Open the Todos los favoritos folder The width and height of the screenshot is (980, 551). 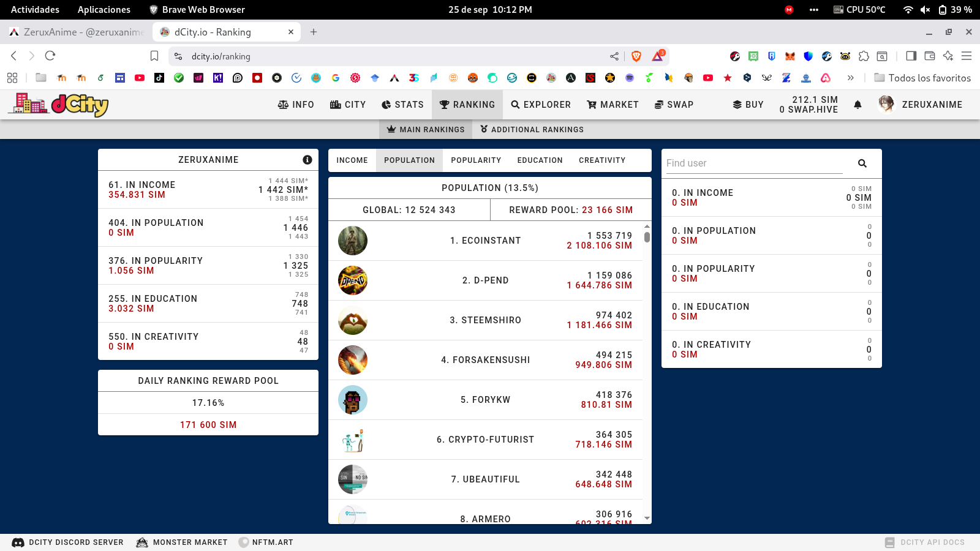tap(922, 78)
